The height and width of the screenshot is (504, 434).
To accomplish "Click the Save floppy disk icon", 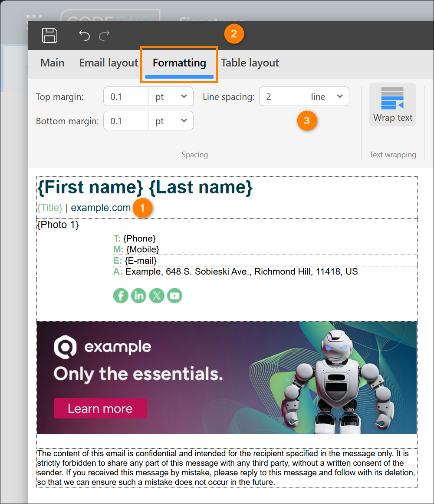I will 50,35.
